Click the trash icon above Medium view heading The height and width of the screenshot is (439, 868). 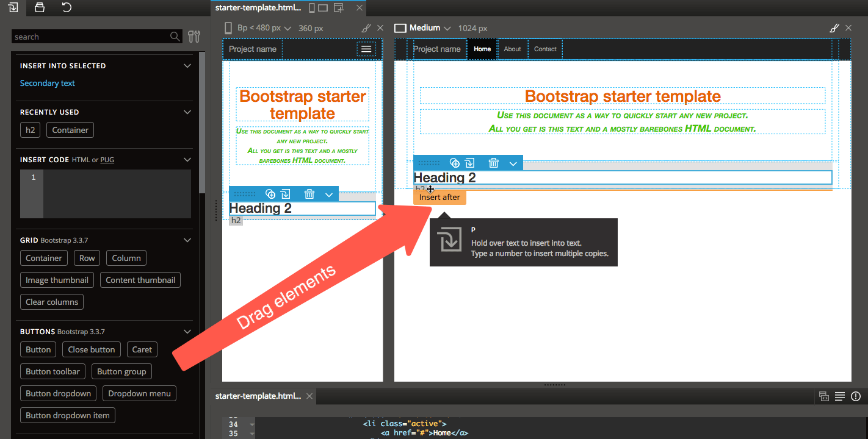point(493,163)
